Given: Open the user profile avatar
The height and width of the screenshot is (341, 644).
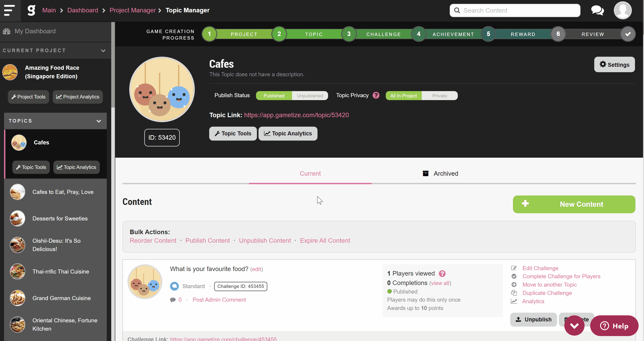Looking at the screenshot, I should [x=623, y=11].
